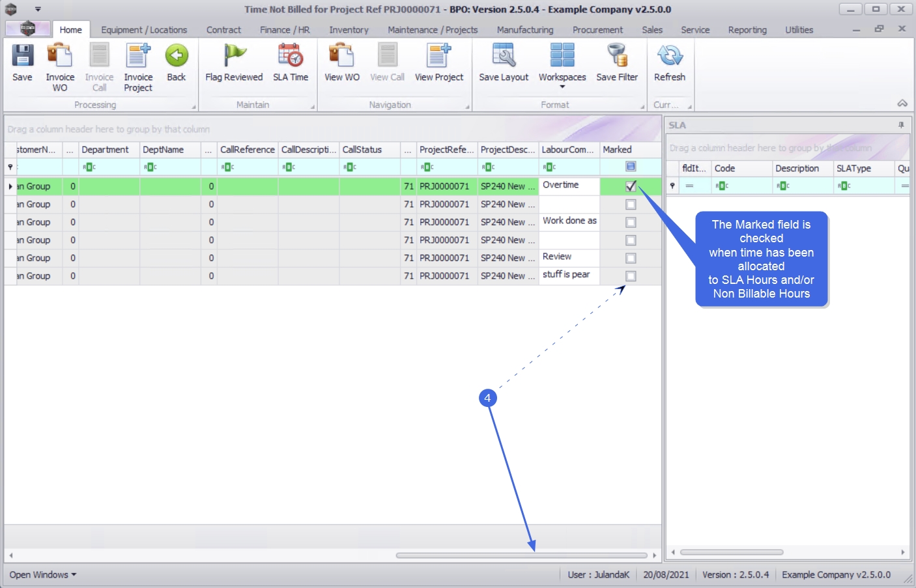The width and height of the screenshot is (916, 588).
Task: Open the Finance / HR tab
Action: (x=285, y=30)
